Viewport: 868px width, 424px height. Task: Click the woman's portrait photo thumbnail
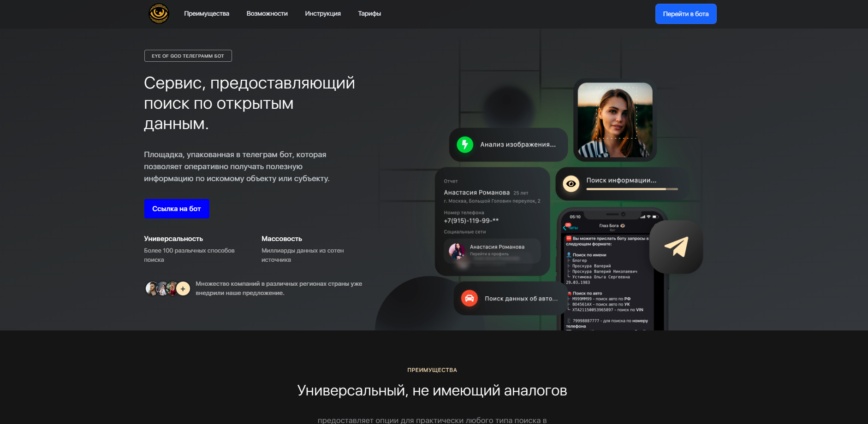615,120
